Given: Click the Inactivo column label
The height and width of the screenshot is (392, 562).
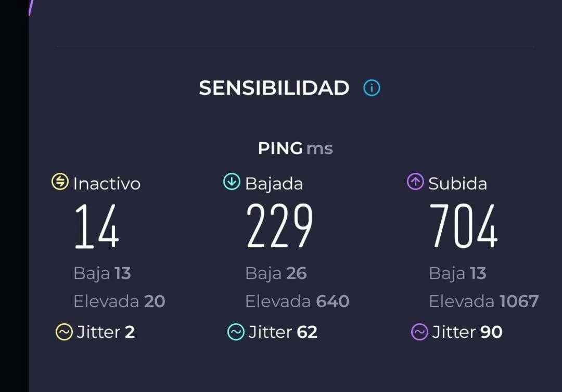Looking at the screenshot, I should click(x=107, y=183).
